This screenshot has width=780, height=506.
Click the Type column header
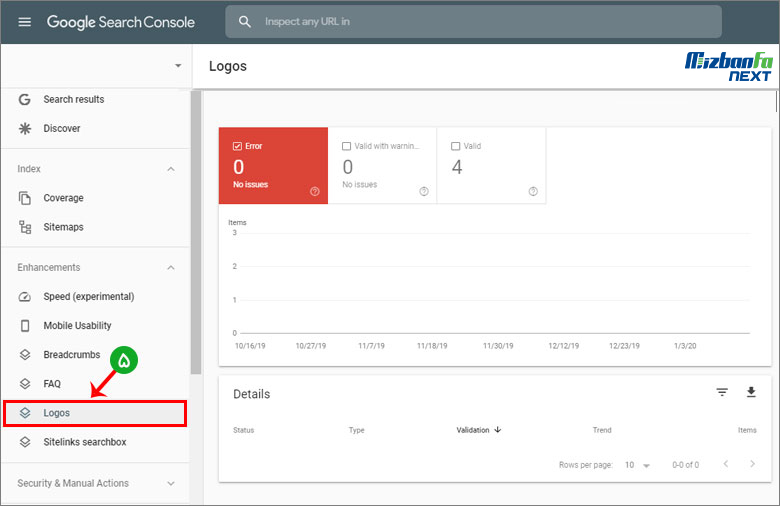[356, 430]
